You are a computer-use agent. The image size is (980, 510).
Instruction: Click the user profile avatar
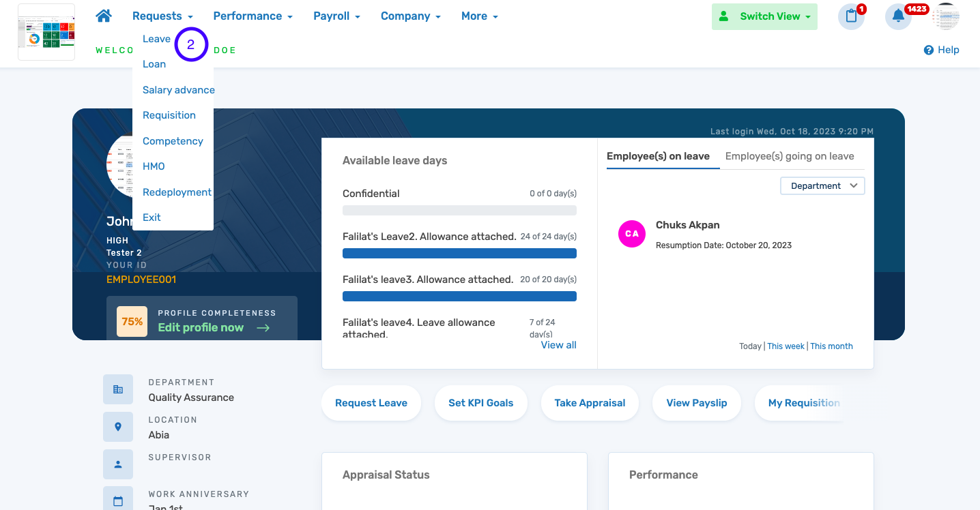point(945,16)
